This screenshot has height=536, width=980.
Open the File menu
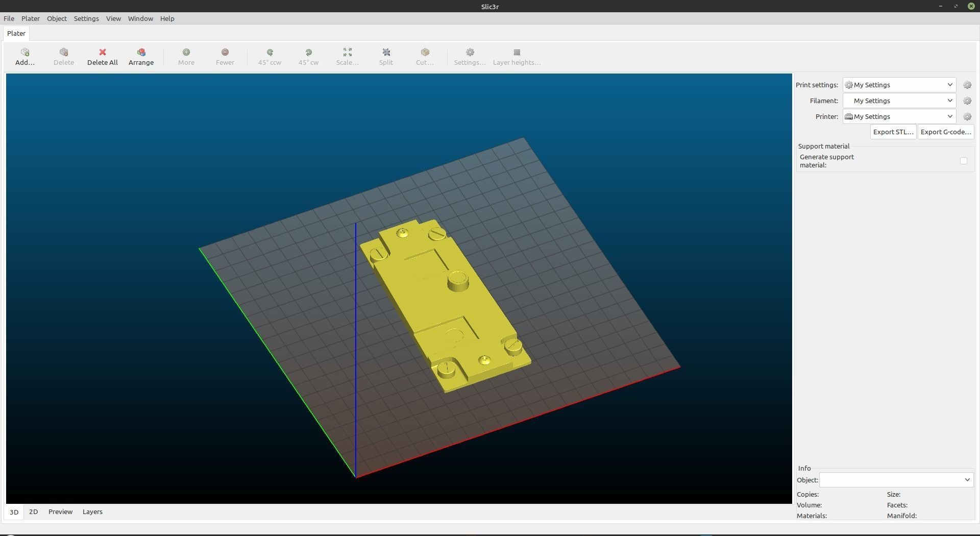(9, 18)
